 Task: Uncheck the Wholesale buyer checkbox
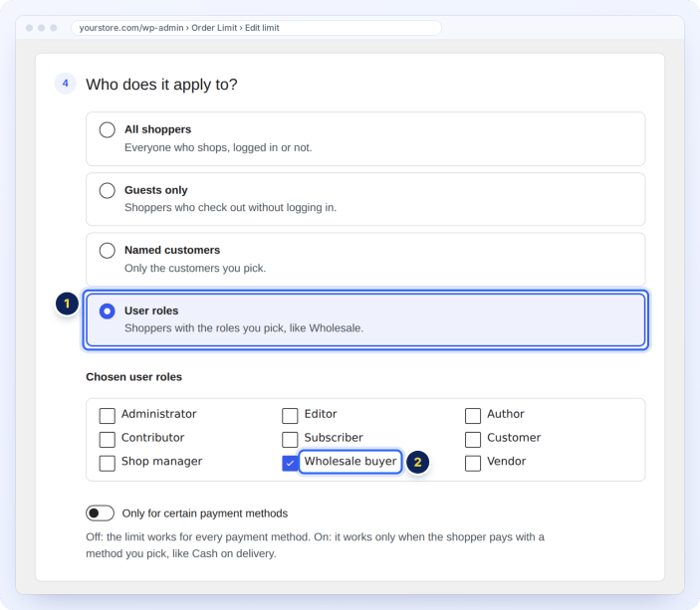(290, 463)
